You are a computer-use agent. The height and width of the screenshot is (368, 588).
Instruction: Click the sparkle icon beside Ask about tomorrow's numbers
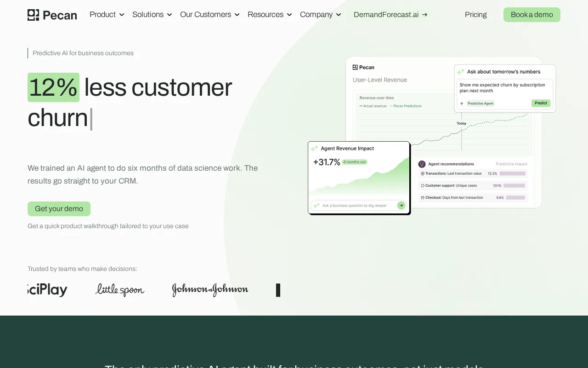pos(461,72)
